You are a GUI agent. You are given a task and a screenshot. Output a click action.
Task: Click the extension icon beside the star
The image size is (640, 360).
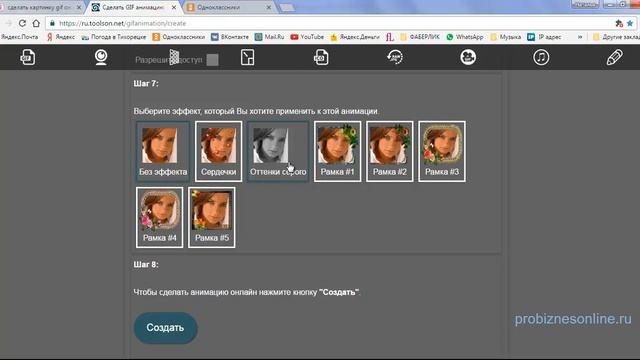[x=619, y=23]
